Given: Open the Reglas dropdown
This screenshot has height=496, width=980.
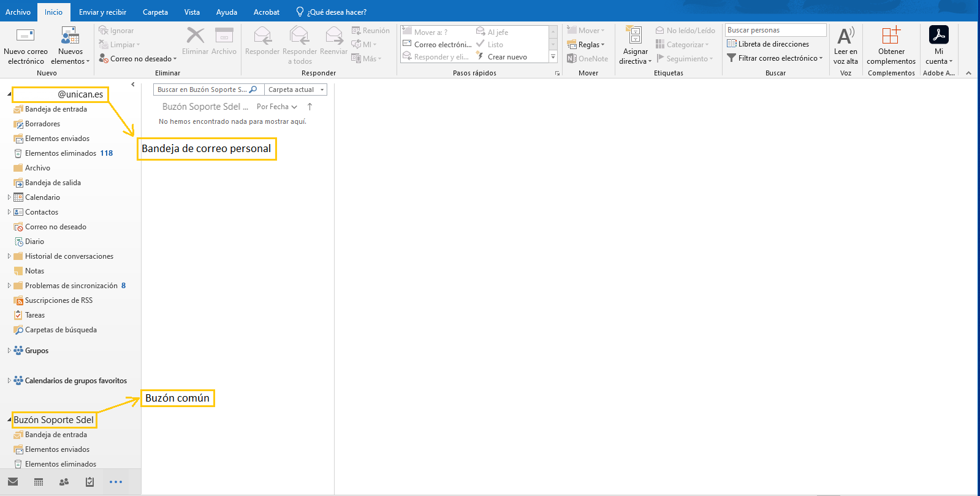Looking at the screenshot, I should coord(586,45).
